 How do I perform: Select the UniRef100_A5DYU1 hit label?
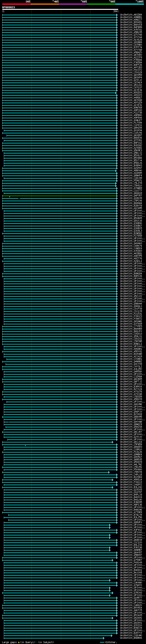131,352
